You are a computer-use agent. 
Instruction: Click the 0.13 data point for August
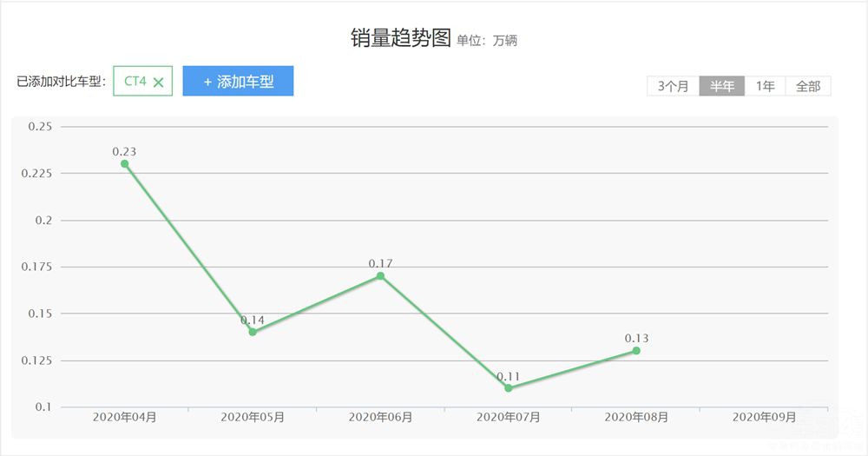coord(636,351)
